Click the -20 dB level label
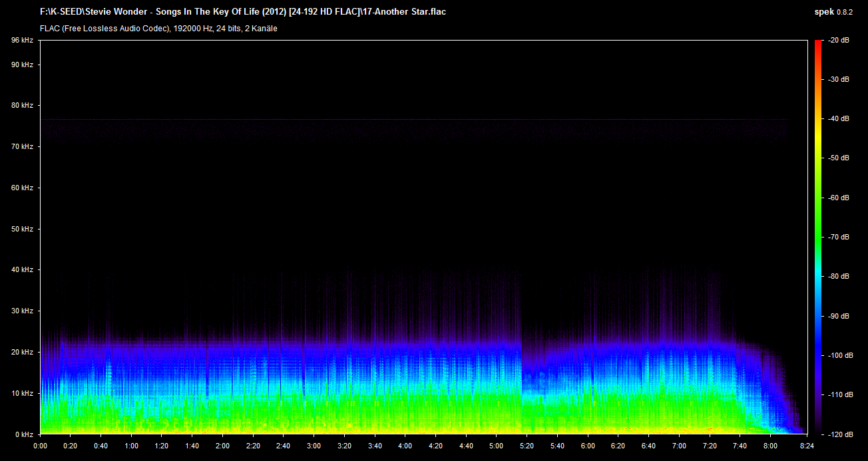Viewport: 868px width, 461px height. (x=837, y=41)
